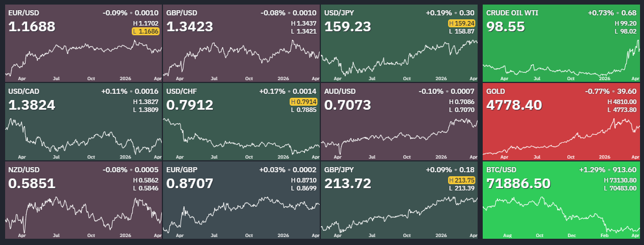The image size is (644, 245).
Task: Click the highlighted USD/CHF high 0.7914 badge
Action: [x=304, y=102]
